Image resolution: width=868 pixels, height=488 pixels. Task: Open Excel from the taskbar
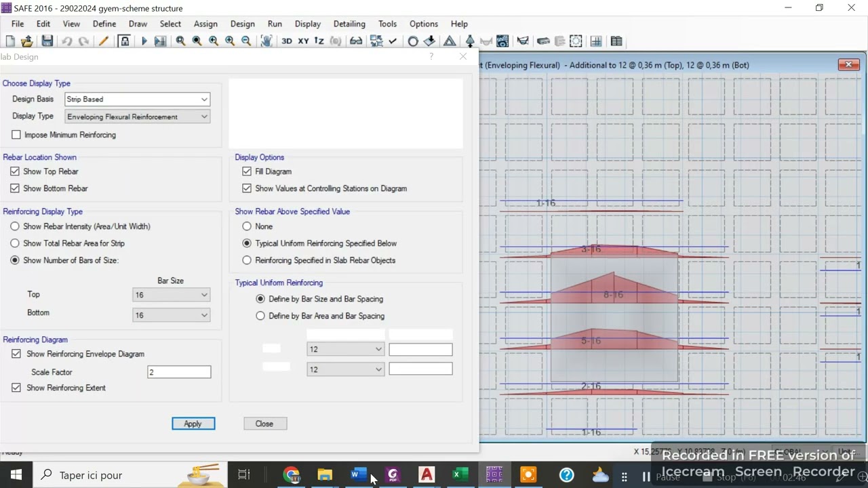pyautogui.click(x=460, y=475)
